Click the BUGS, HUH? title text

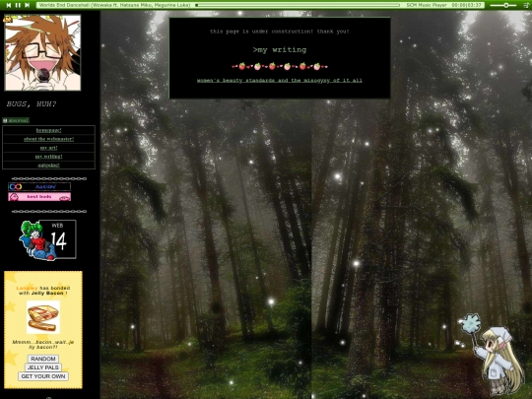coord(32,104)
